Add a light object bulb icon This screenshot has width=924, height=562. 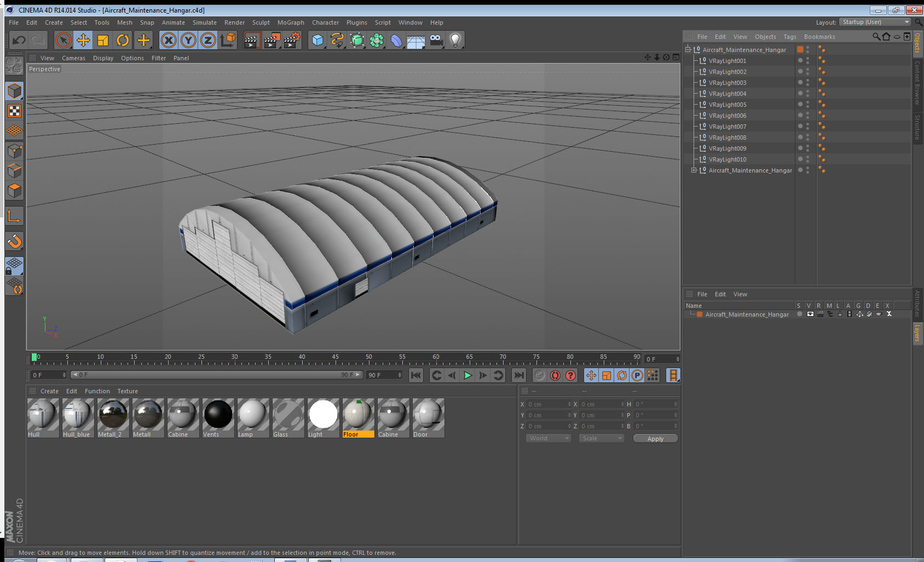tap(455, 40)
